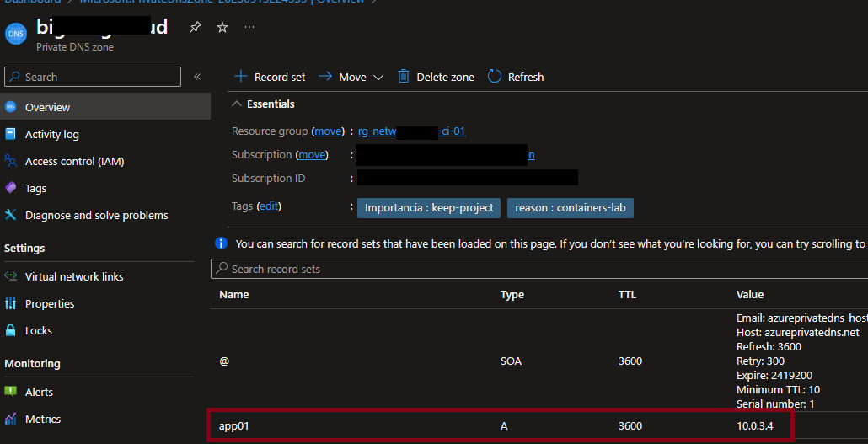Collapse the left navigation menu
The height and width of the screenshot is (444, 868).
click(197, 77)
